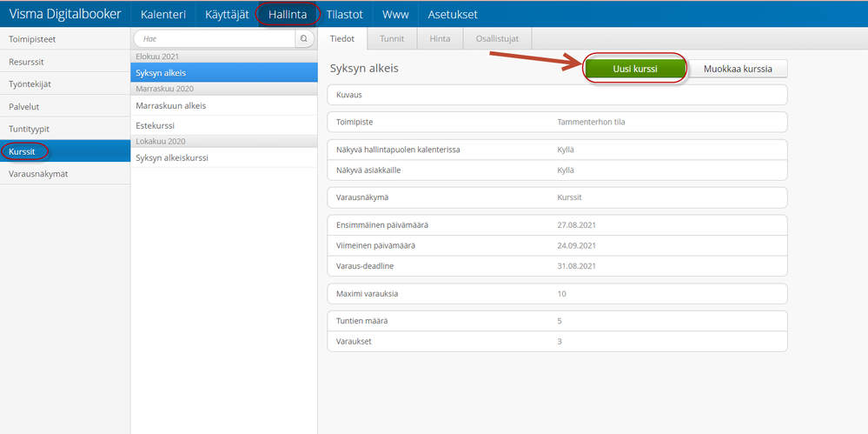
Task: Open Toimipisteet in the sidebar
Action: (x=65, y=39)
